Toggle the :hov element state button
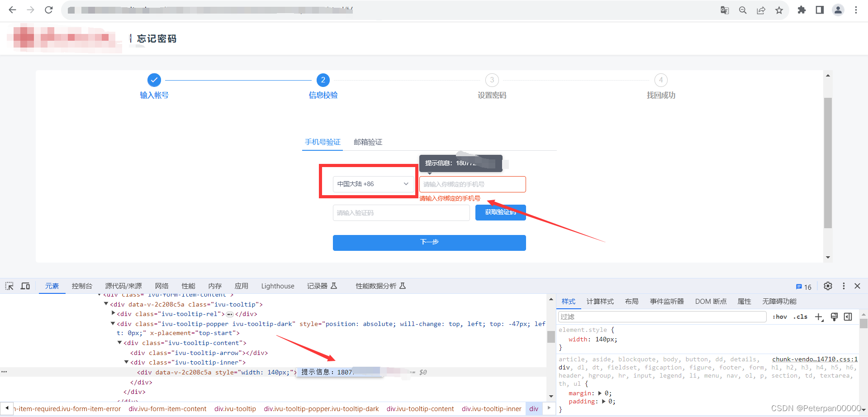Screen dimensions: 868x417 pos(780,317)
